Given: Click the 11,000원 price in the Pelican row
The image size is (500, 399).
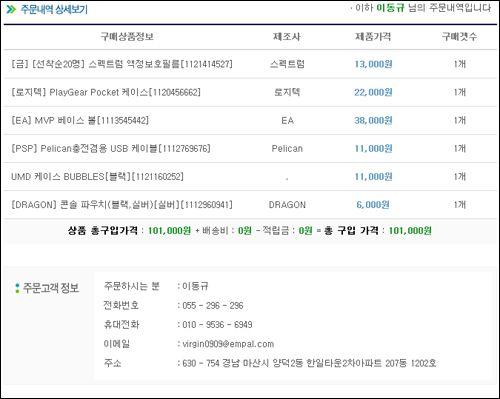Looking at the screenshot, I should tap(373, 148).
